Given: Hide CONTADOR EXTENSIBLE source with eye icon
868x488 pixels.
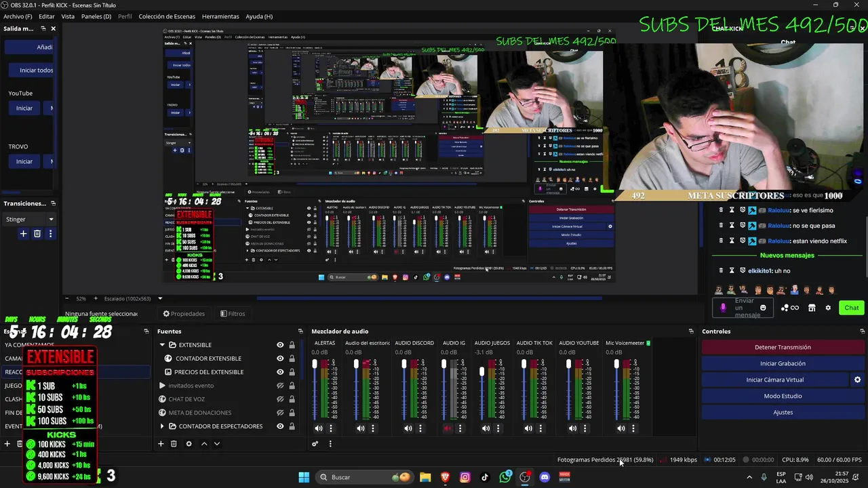Looking at the screenshot, I should point(280,359).
